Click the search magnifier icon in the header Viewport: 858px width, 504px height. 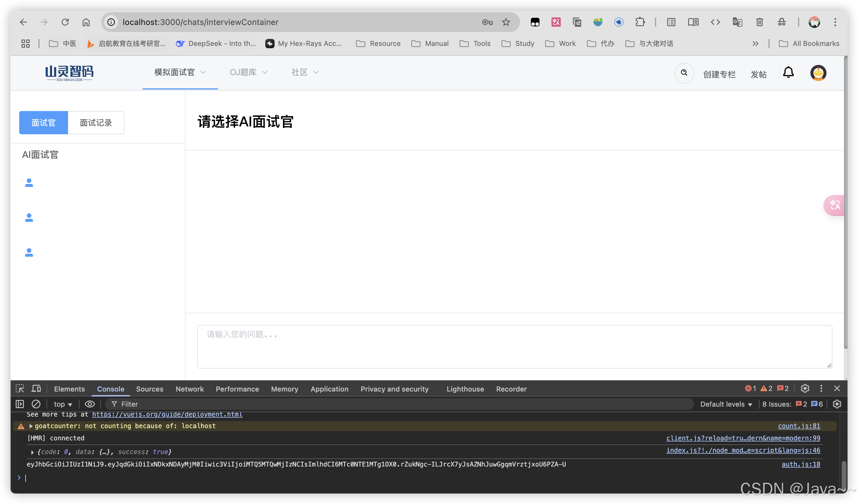684,73
